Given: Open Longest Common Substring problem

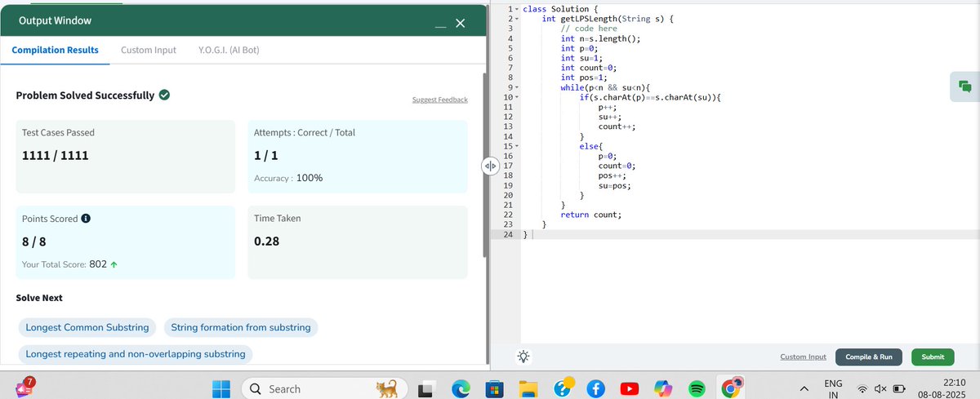Looking at the screenshot, I should [87, 327].
